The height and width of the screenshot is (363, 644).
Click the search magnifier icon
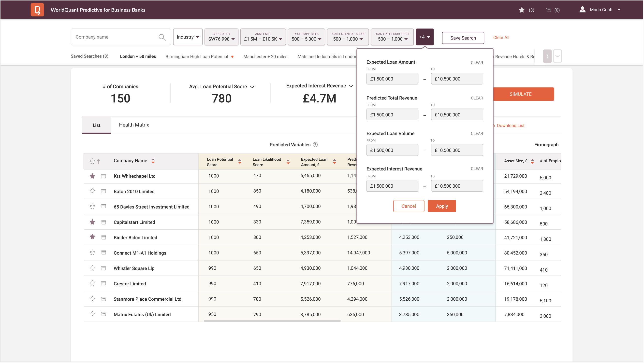click(x=162, y=38)
